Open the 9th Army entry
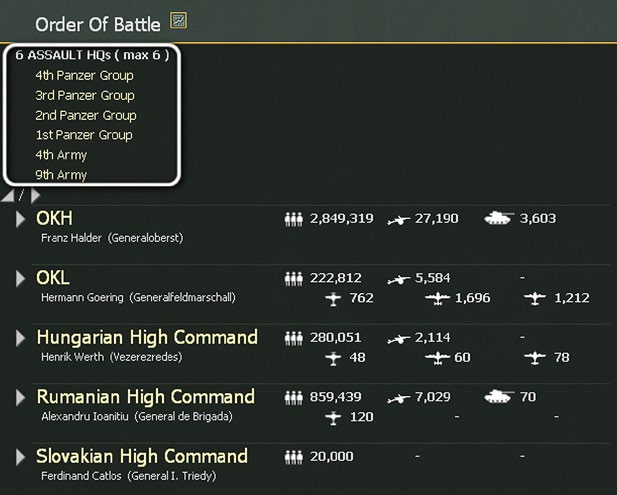 click(x=61, y=175)
